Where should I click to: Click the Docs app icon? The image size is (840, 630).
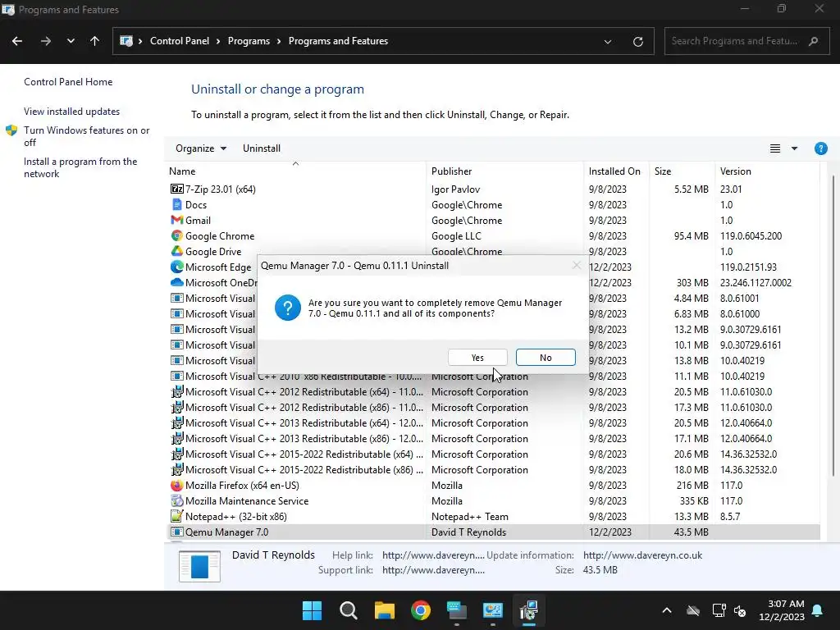(x=176, y=204)
